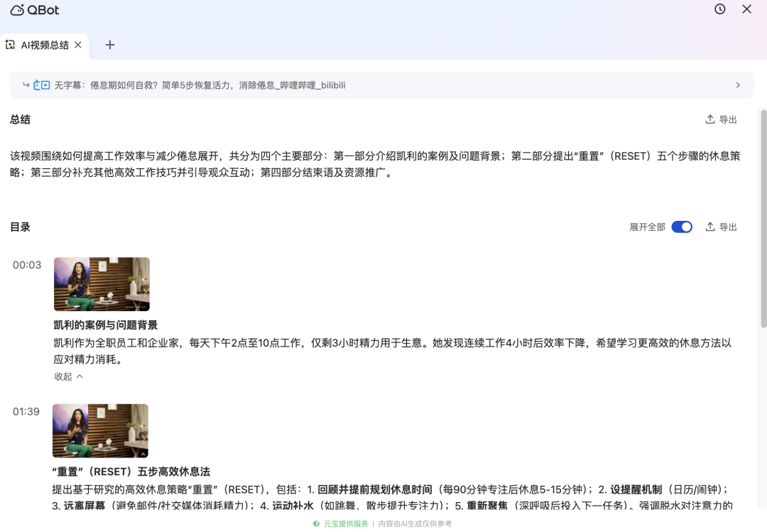Click the vertical scrollbar thumb
Screen dimensions: 767x532
pos(763,219)
